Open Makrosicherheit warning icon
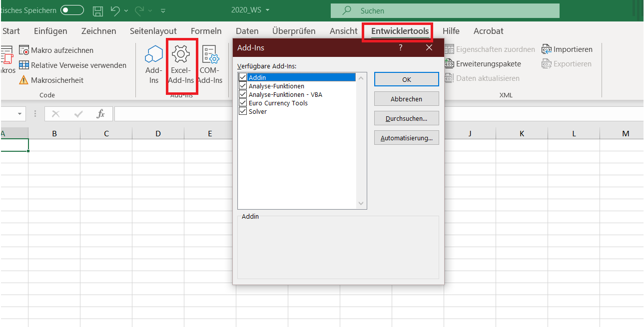This screenshot has height=327, width=644. click(24, 80)
